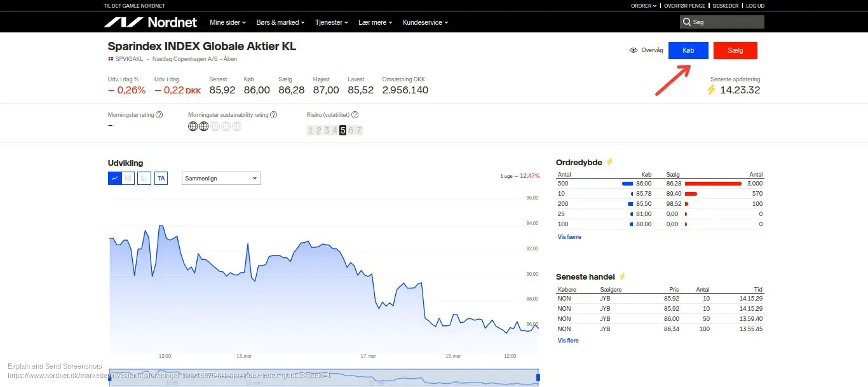Click Seneste handel time 13.59.40
The image size is (868, 387).
pos(751,319)
